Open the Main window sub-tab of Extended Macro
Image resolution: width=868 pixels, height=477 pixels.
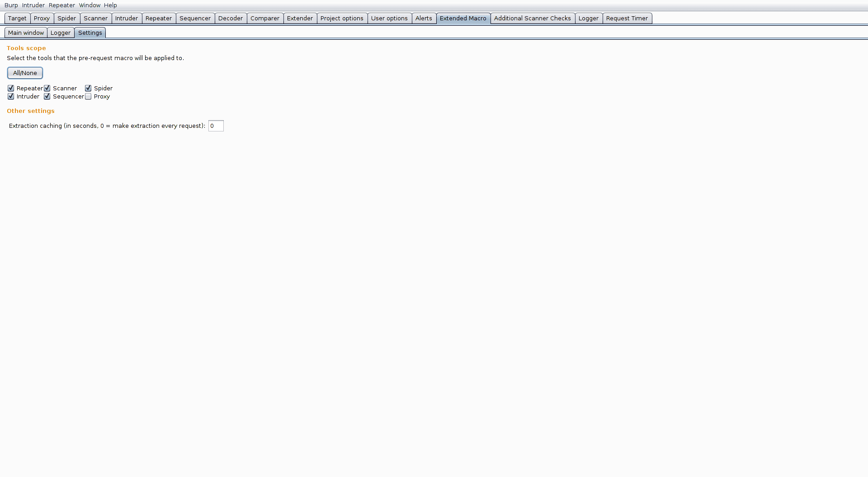26,33
